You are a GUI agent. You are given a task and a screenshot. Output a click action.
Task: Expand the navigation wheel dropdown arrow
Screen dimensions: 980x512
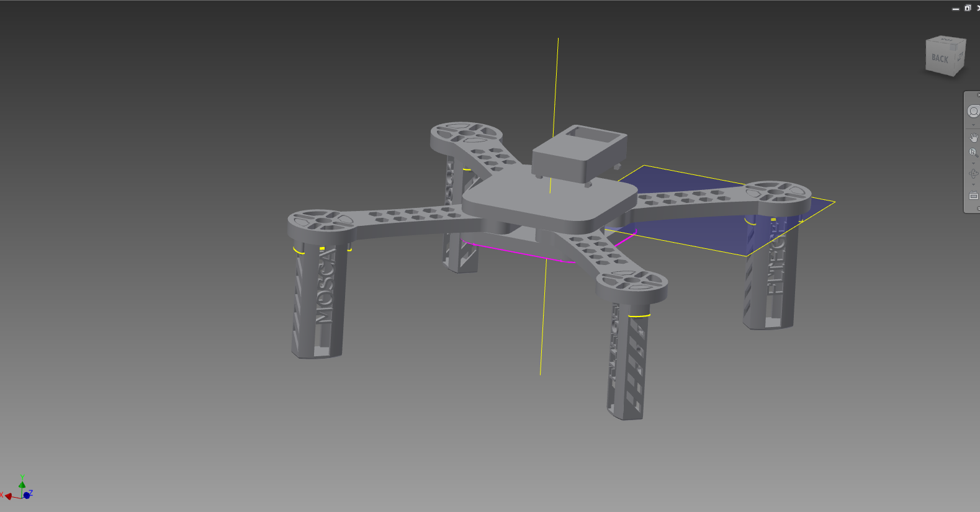click(973, 125)
